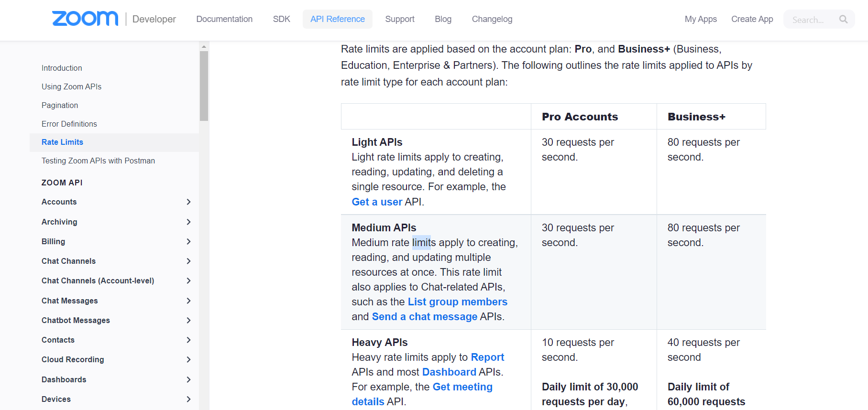Open the API Reference tab

(338, 19)
